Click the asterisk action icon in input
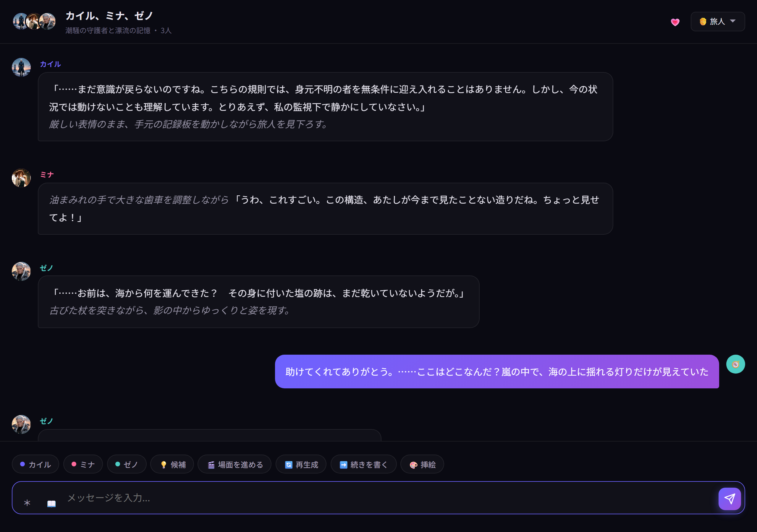Screen dimensions: 757x532 coord(27,503)
